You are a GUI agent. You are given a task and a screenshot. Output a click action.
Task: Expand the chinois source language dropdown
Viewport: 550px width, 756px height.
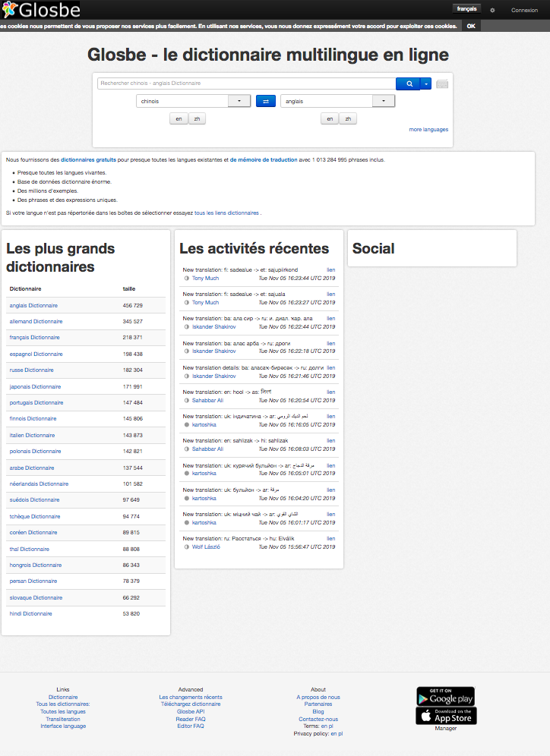click(239, 101)
